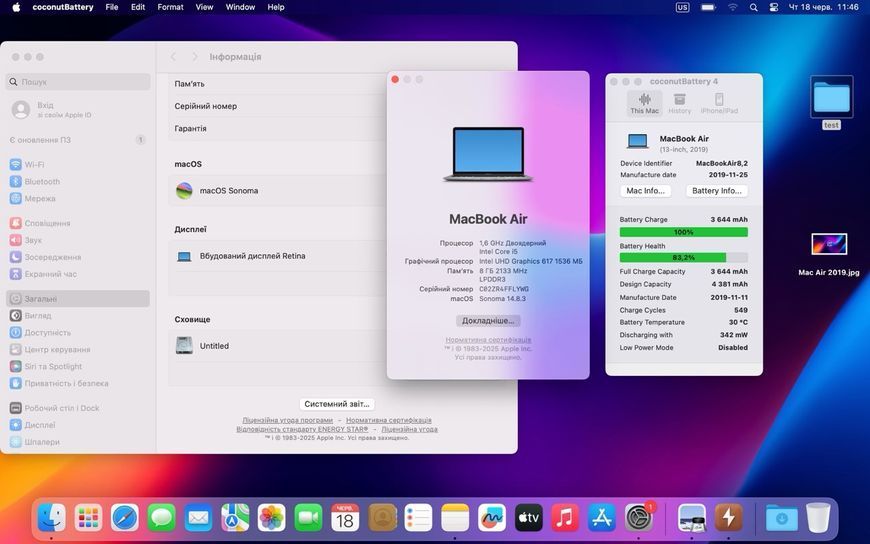Open Contacts app in the Dock
The width and height of the screenshot is (870, 544).
382,518
